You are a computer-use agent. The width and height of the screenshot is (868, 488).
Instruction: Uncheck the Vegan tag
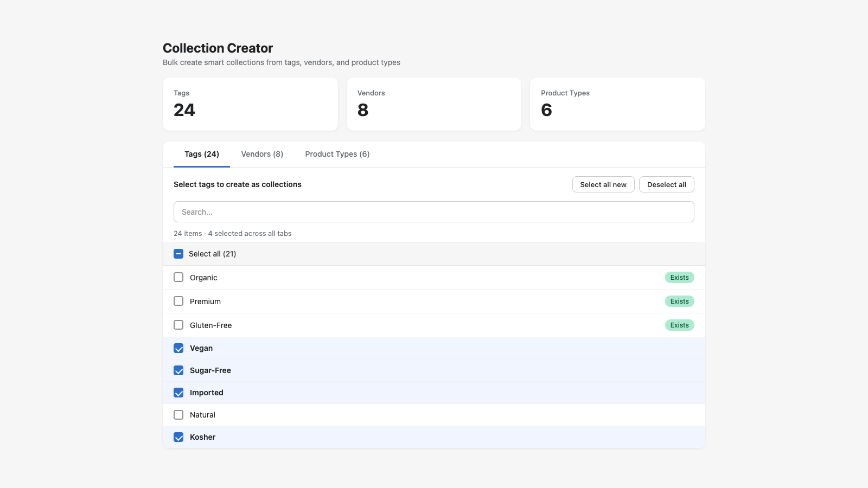178,348
